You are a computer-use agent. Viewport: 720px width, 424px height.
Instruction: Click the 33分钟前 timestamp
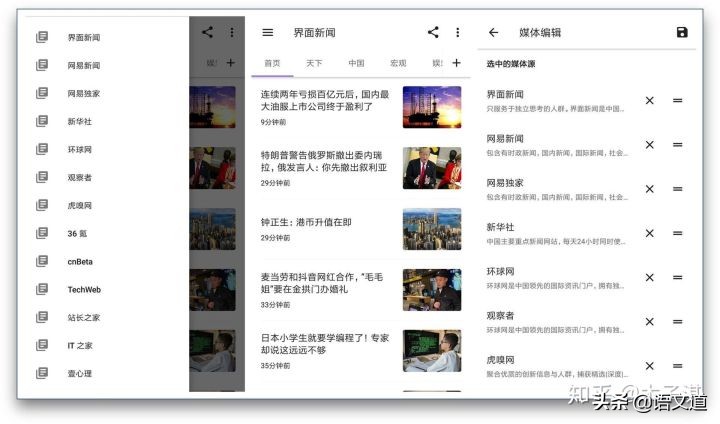tap(275, 305)
